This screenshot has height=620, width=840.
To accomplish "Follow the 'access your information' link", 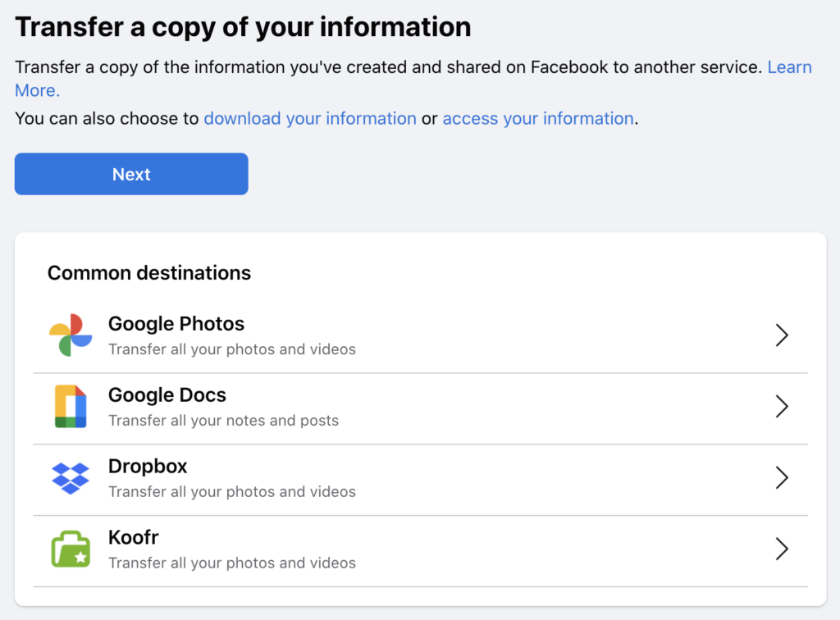I will point(537,119).
